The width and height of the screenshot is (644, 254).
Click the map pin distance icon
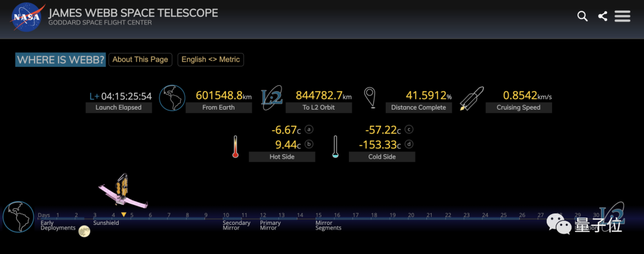pyautogui.click(x=370, y=98)
